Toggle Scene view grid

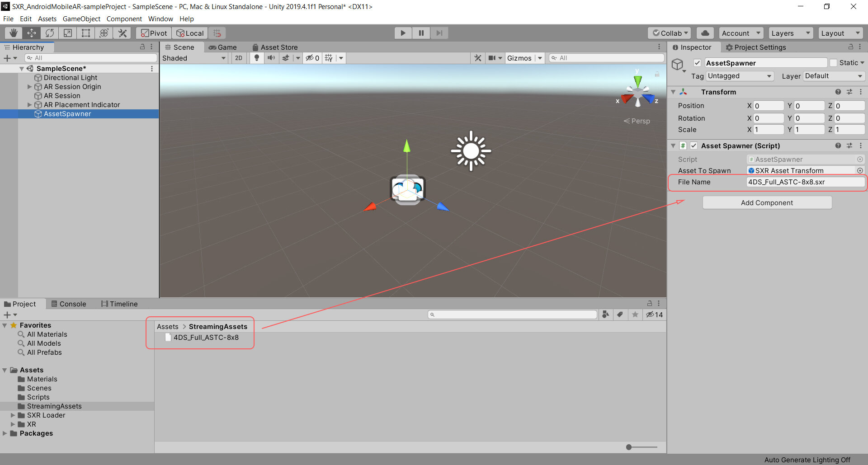329,58
